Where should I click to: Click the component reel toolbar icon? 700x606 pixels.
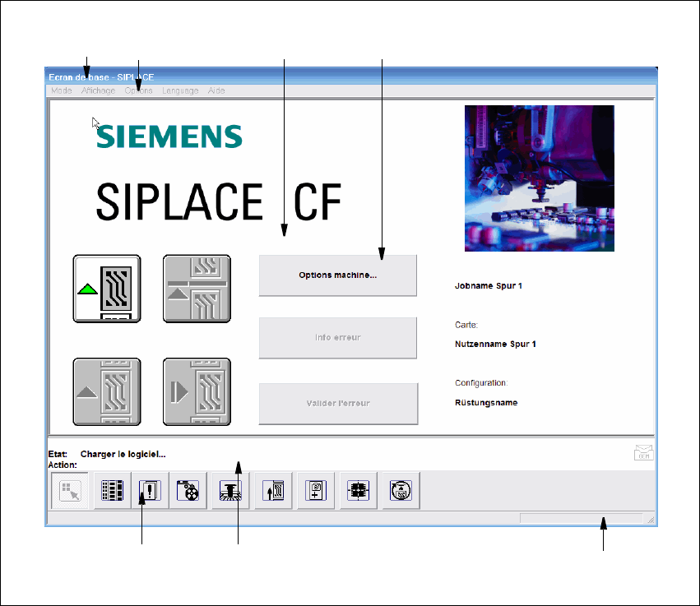tap(188, 491)
